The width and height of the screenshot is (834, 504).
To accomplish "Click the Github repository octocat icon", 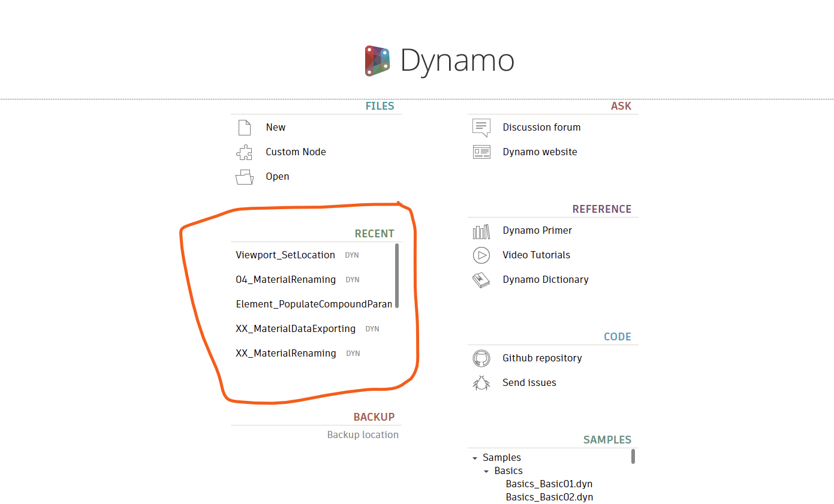I will click(481, 358).
